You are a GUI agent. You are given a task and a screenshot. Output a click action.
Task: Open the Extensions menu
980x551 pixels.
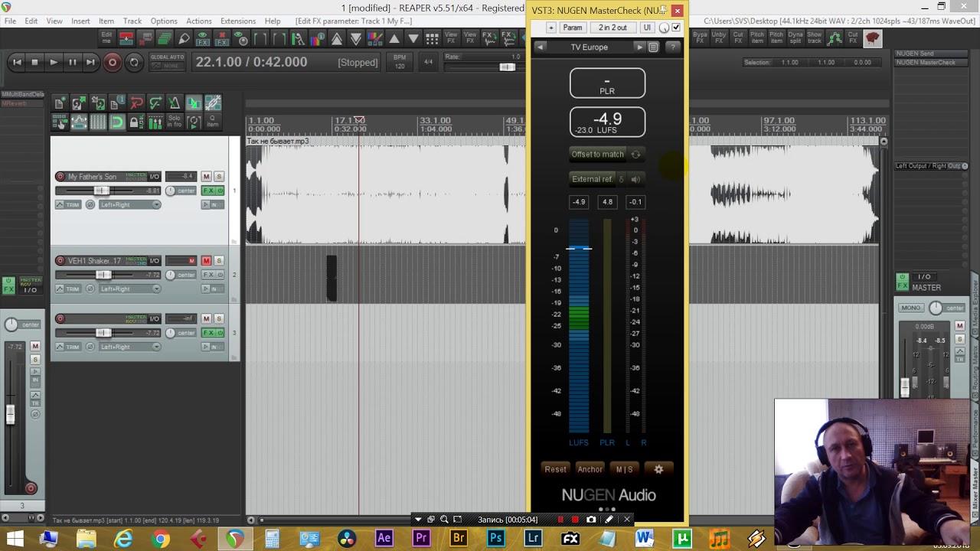coord(238,21)
